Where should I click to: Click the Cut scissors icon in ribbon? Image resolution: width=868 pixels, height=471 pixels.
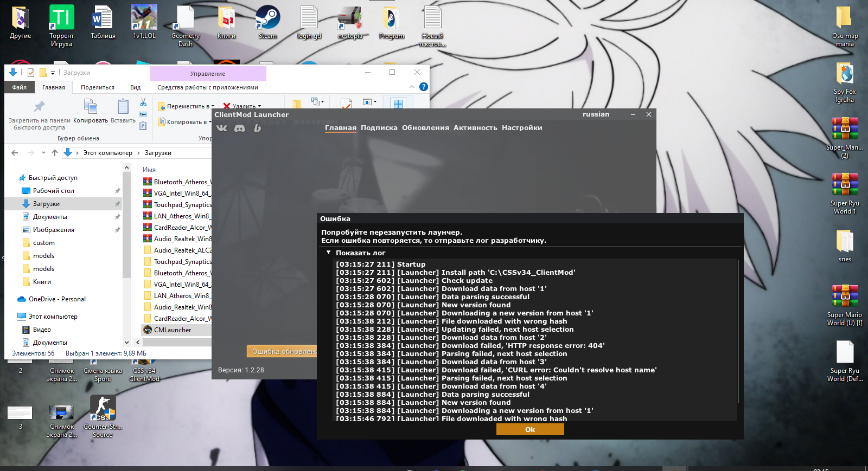pyautogui.click(x=143, y=102)
